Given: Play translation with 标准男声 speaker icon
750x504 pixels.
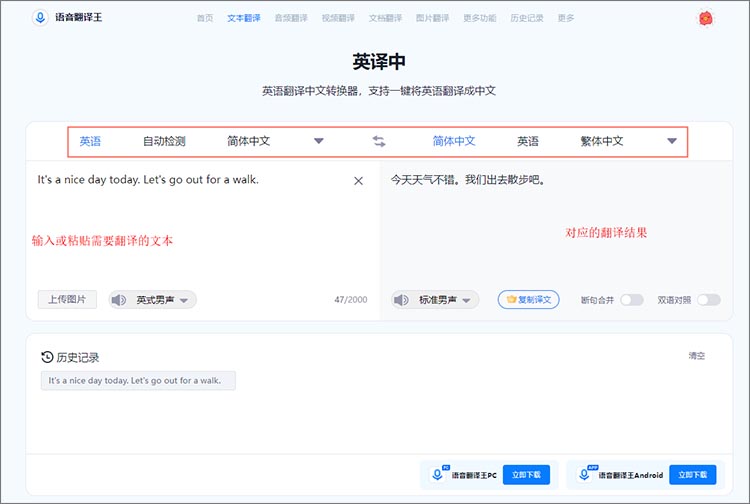Looking at the screenshot, I should pos(401,300).
